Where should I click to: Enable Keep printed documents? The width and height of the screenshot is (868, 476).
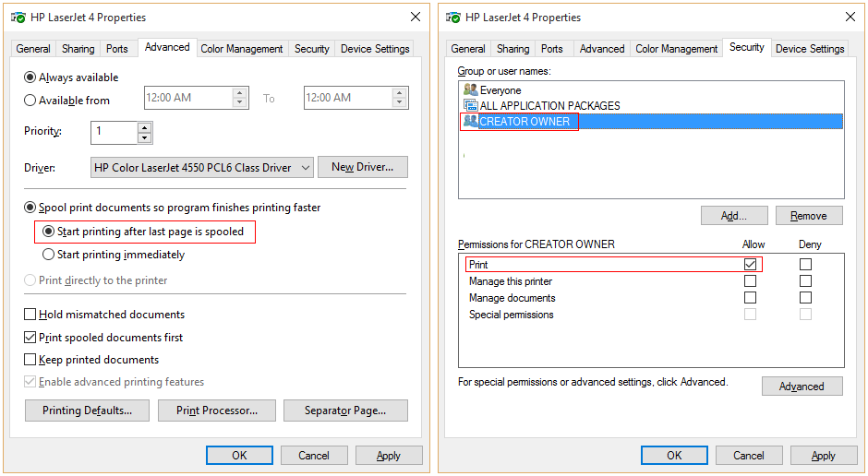[30, 360]
